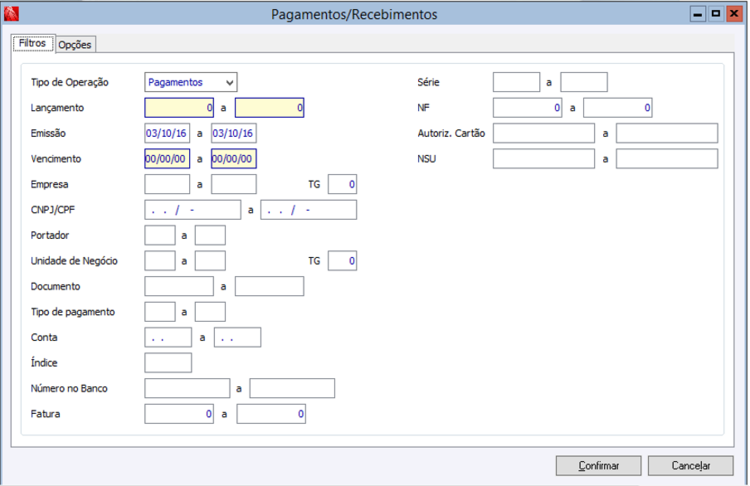This screenshot has width=750, height=486.
Task: Select the first NSU input field
Action: [x=544, y=159]
